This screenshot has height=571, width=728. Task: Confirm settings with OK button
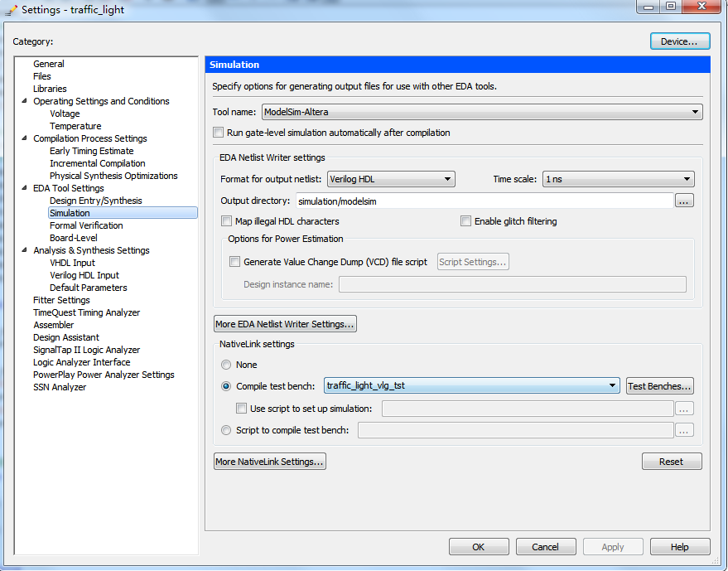tap(479, 547)
